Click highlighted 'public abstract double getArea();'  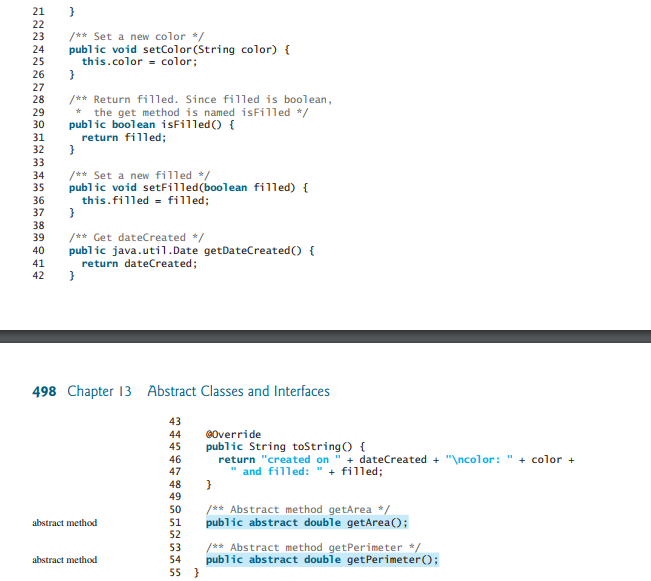pos(307,522)
